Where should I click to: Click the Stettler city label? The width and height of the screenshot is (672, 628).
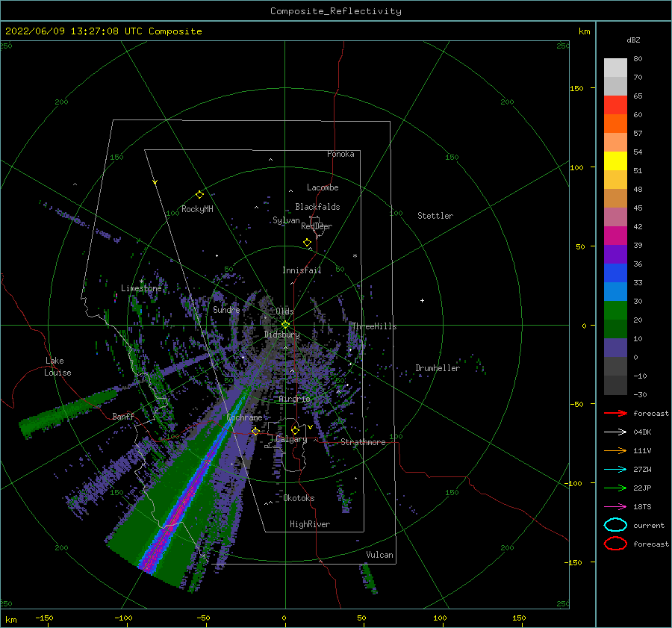435,216
